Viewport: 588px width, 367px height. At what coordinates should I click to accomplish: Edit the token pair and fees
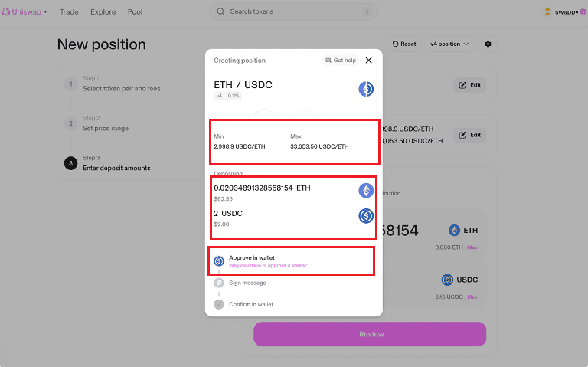[470, 85]
